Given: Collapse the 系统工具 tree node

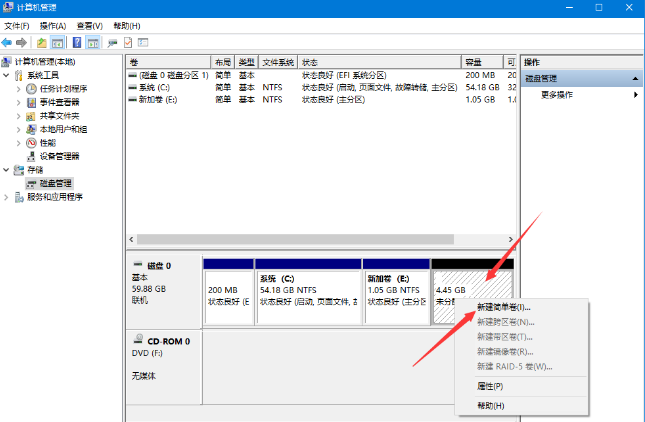Looking at the screenshot, I should tap(7, 76).
